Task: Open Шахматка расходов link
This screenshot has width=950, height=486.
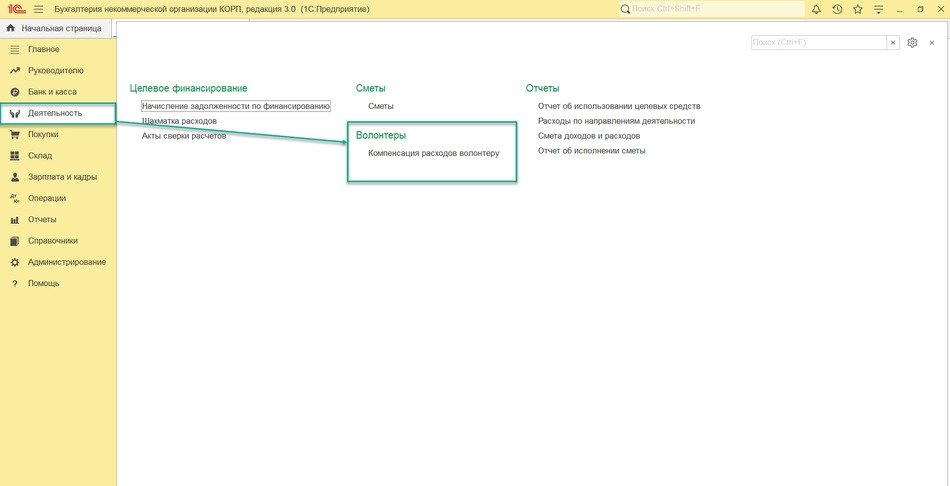Action: tap(179, 121)
